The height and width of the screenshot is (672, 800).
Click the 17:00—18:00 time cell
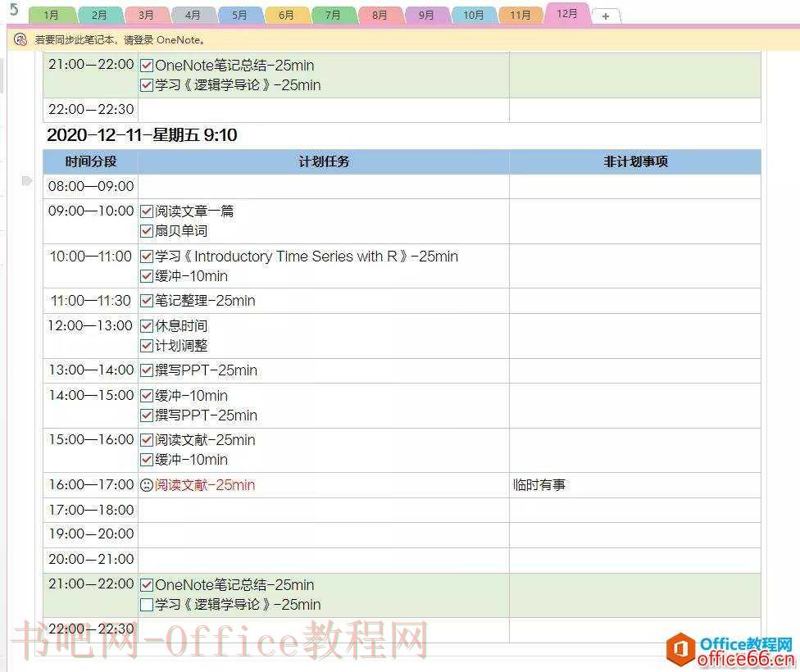point(91,510)
